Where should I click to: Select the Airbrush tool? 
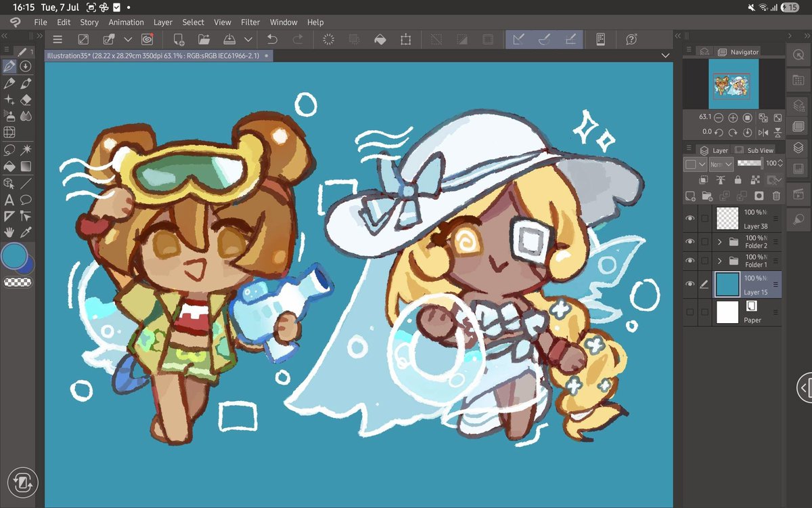(9, 116)
